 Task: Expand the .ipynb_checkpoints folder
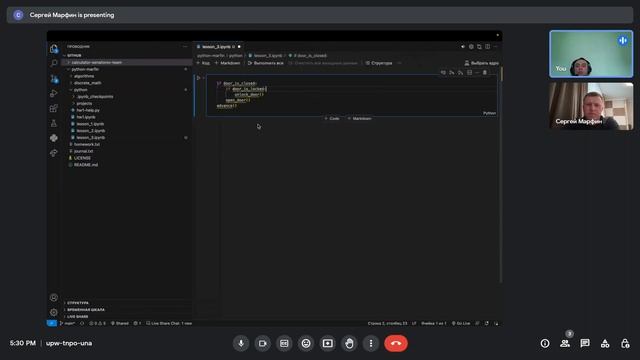[127, 97]
